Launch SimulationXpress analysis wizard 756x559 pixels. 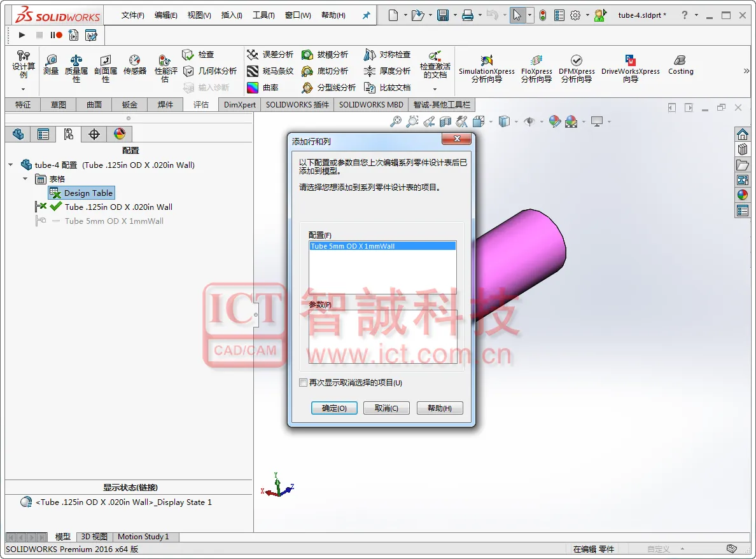point(486,69)
